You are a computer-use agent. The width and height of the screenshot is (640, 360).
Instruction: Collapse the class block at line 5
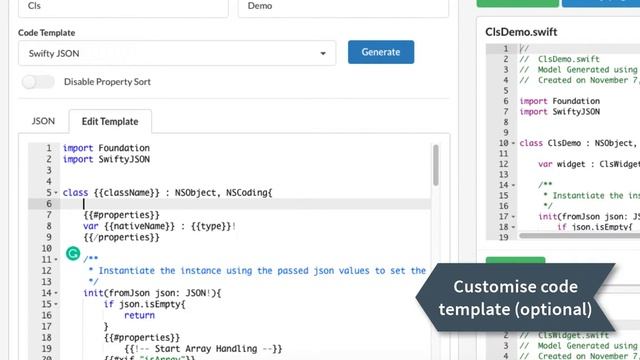click(56, 193)
